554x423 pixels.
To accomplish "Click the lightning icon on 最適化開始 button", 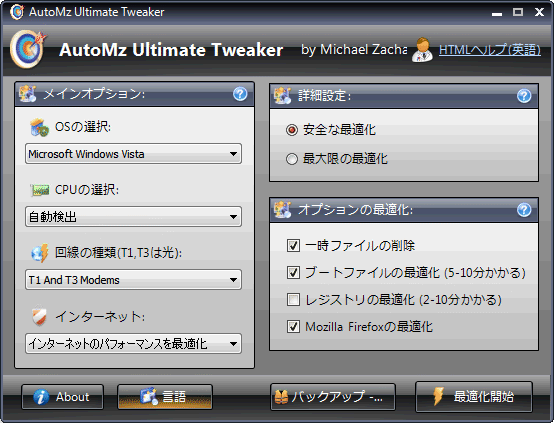I will (x=438, y=396).
